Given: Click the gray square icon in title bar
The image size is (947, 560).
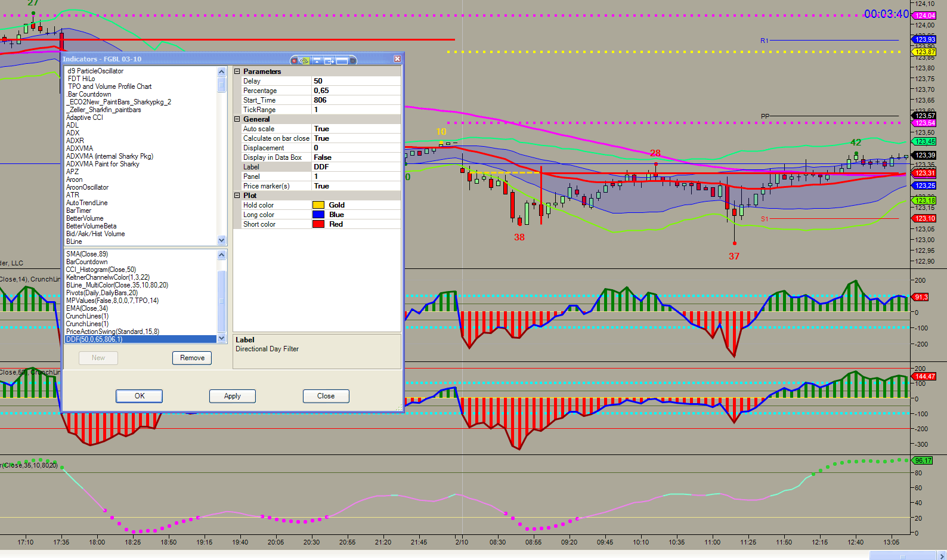Looking at the screenshot, I should [352, 61].
